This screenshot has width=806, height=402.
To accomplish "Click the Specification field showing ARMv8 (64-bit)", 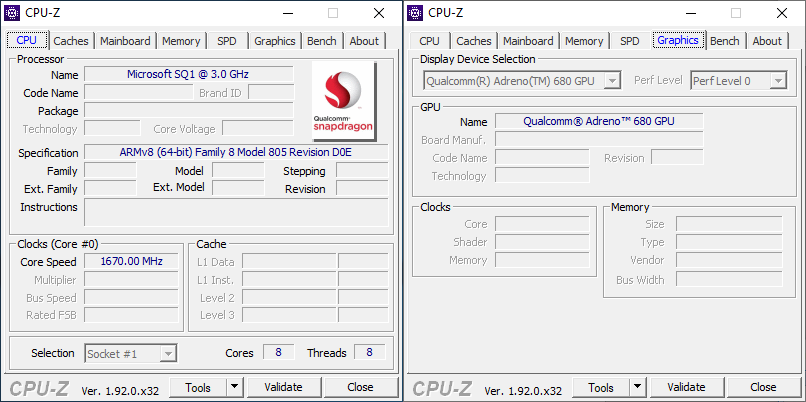I will [236, 152].
